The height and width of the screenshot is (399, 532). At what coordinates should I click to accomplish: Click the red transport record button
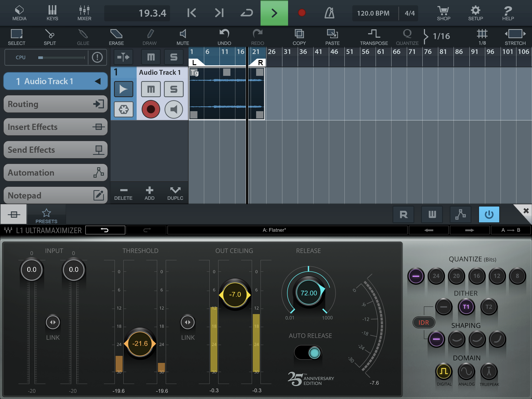pos(302,13)
